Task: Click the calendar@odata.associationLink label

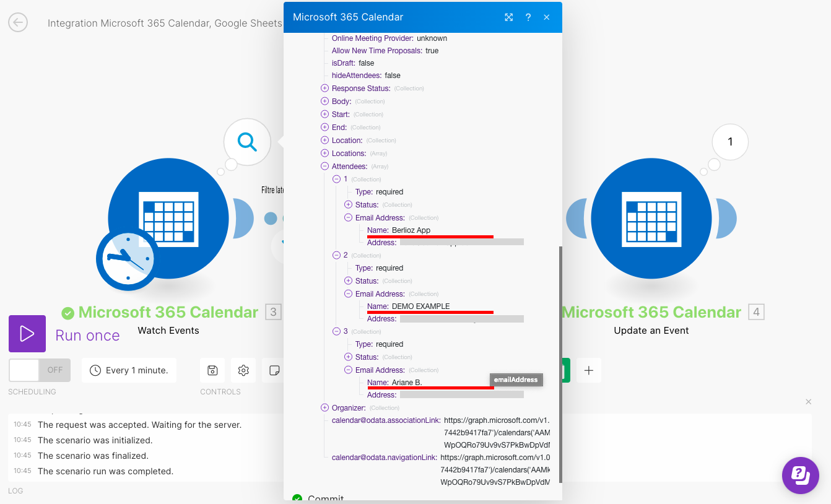Action: [x=386, y=420]
